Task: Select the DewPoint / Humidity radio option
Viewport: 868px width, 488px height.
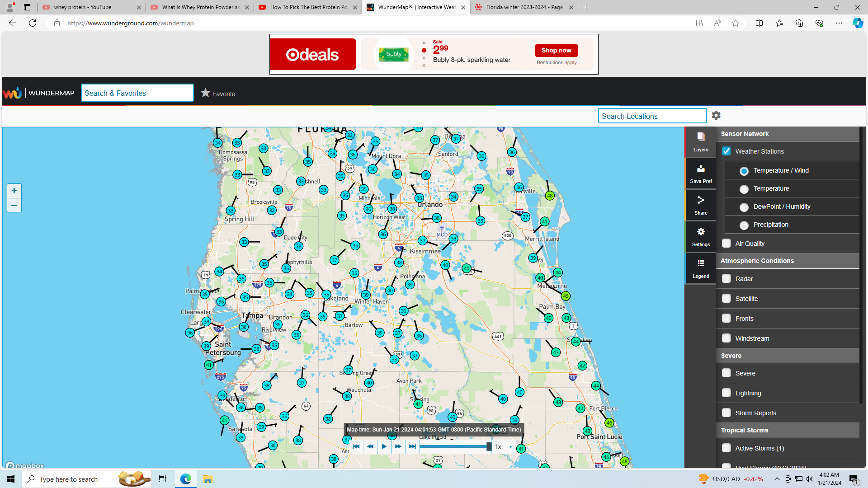Action: [744, 207]
